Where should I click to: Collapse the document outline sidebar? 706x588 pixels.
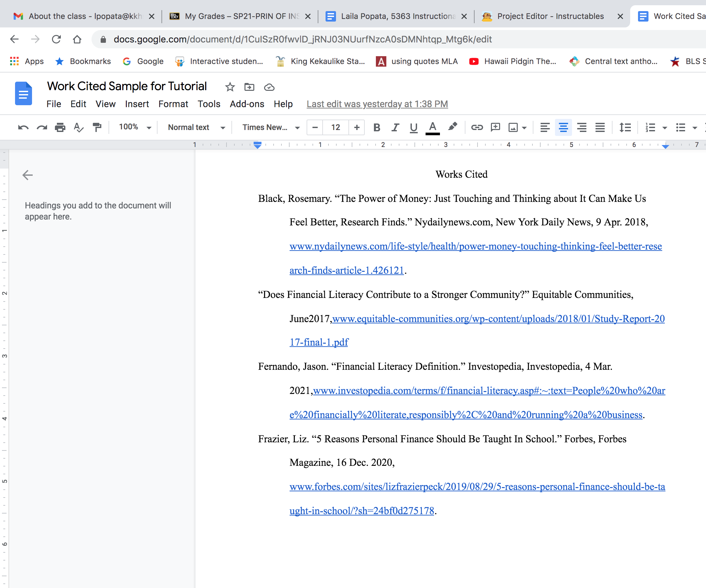(x=27, y=175)
